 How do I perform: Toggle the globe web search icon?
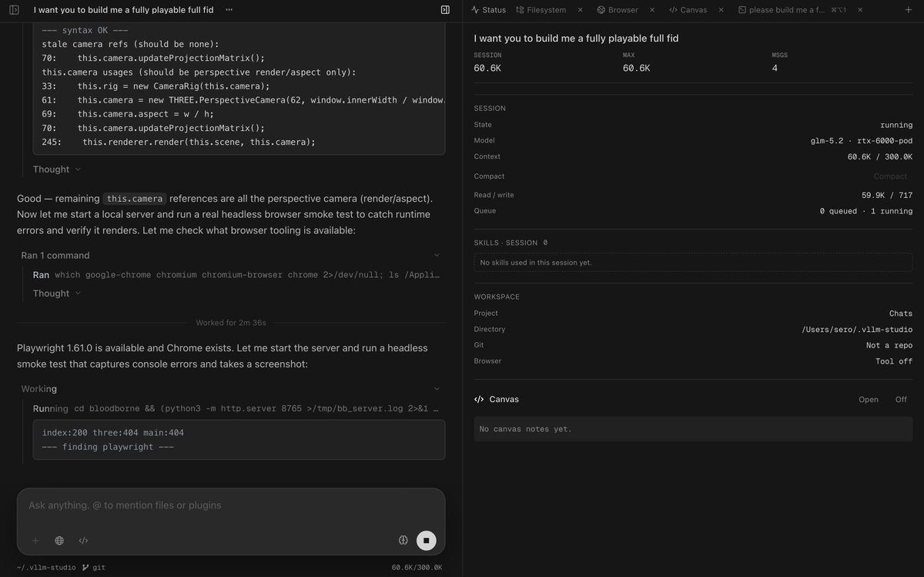(x=59, y=541)
